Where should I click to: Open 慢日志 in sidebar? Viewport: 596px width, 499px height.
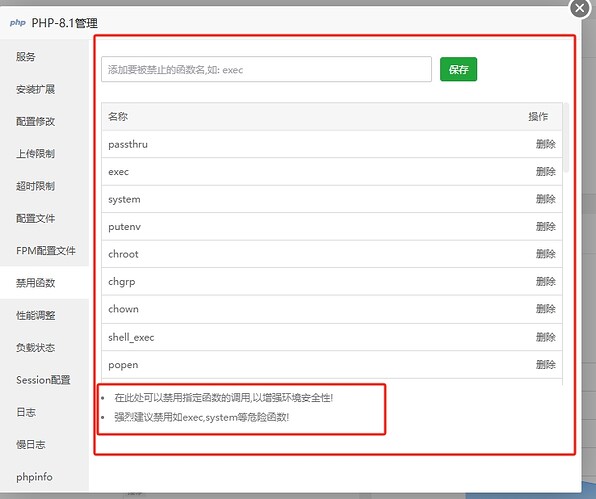[30, 444]
